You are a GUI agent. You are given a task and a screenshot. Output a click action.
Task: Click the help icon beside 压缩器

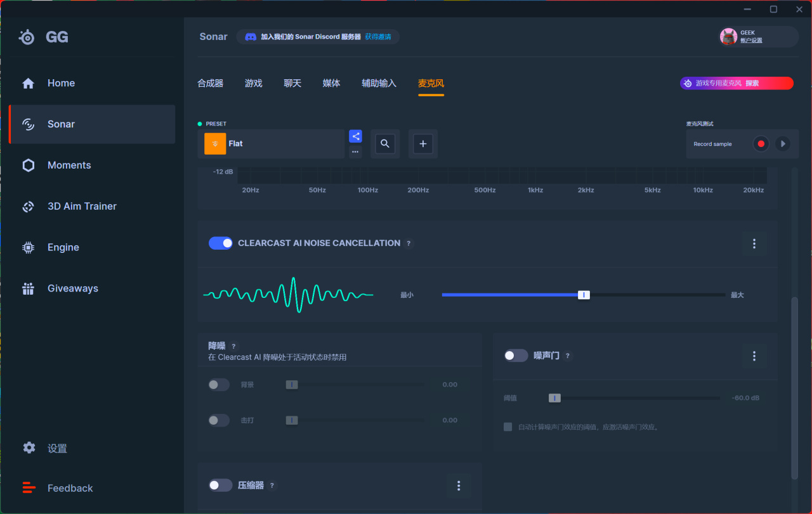tap(272, 485)
